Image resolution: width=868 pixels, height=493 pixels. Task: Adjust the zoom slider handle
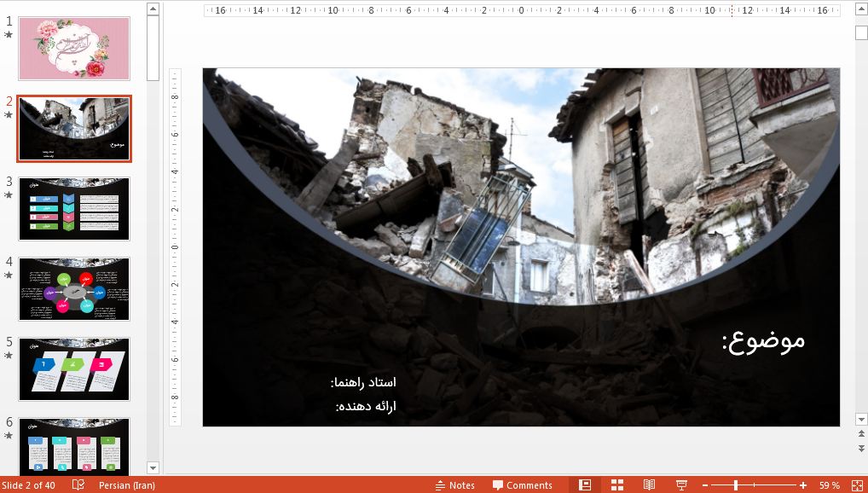pos(736,485)
